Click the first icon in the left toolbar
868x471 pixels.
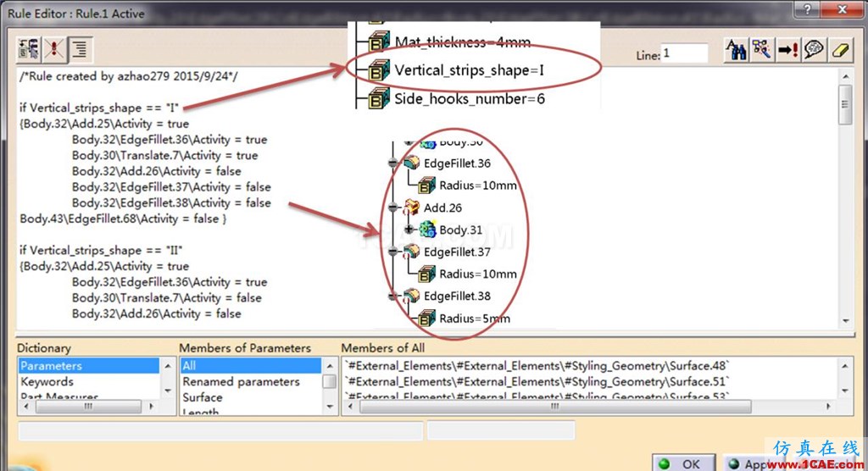(29, 49)
